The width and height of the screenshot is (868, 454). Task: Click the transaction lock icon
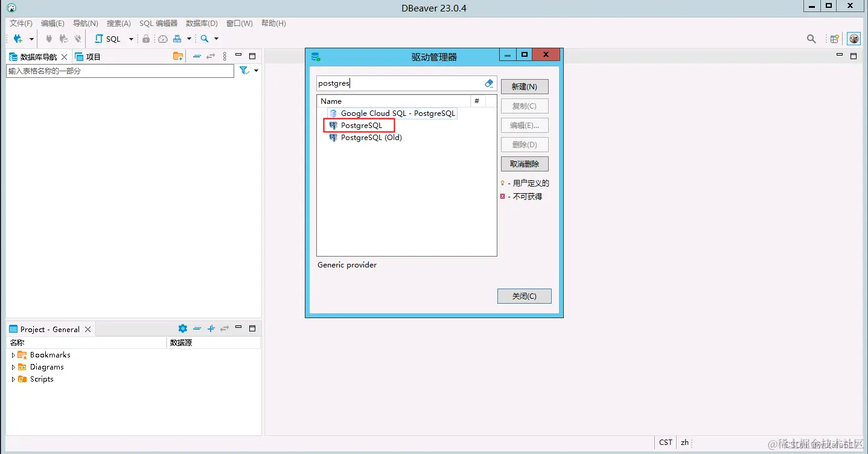[146, 39]
